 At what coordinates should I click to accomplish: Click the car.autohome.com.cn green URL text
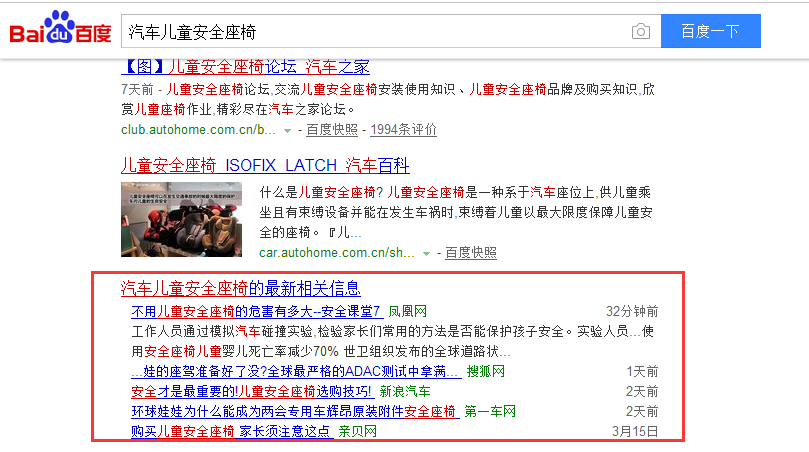[337, 253]
